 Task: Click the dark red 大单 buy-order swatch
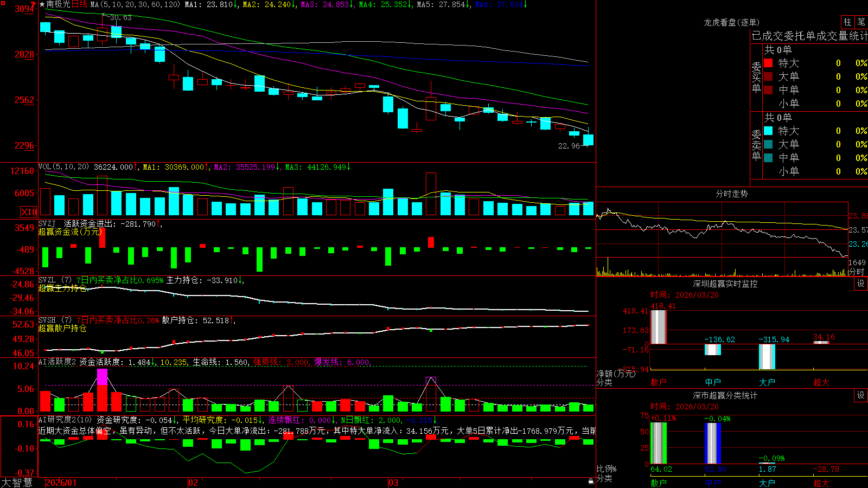tap(768, 76)
